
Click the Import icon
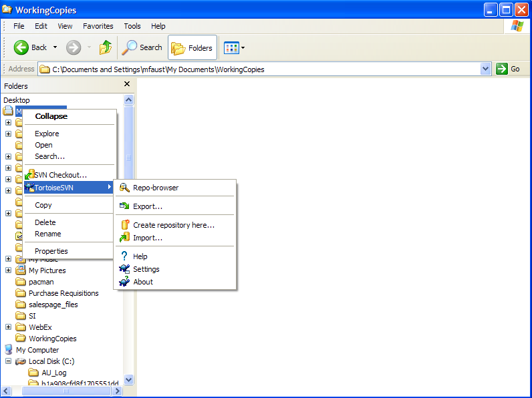tap(124, 237)
